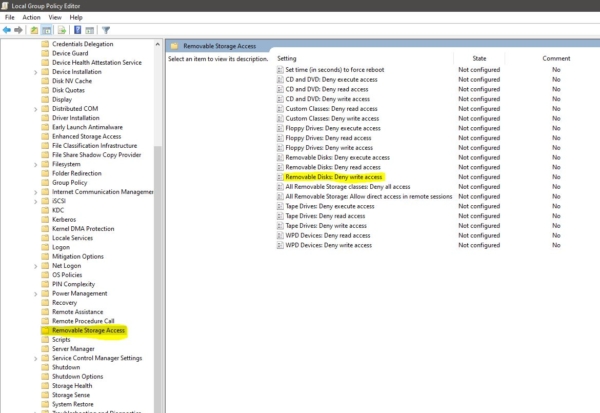
Task: Sort by the Comment column header
Action: [x=556, y=59]
